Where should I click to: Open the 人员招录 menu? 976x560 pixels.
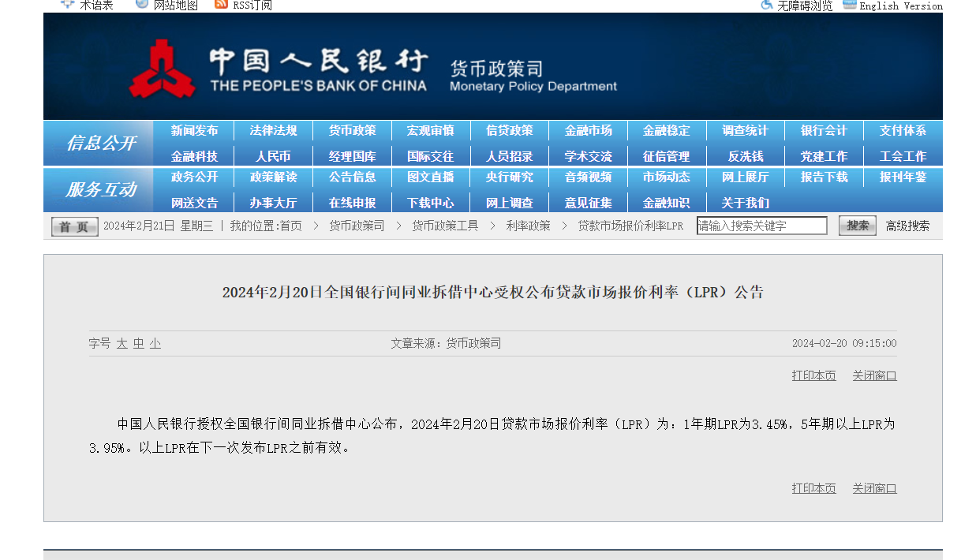point(510,156)
